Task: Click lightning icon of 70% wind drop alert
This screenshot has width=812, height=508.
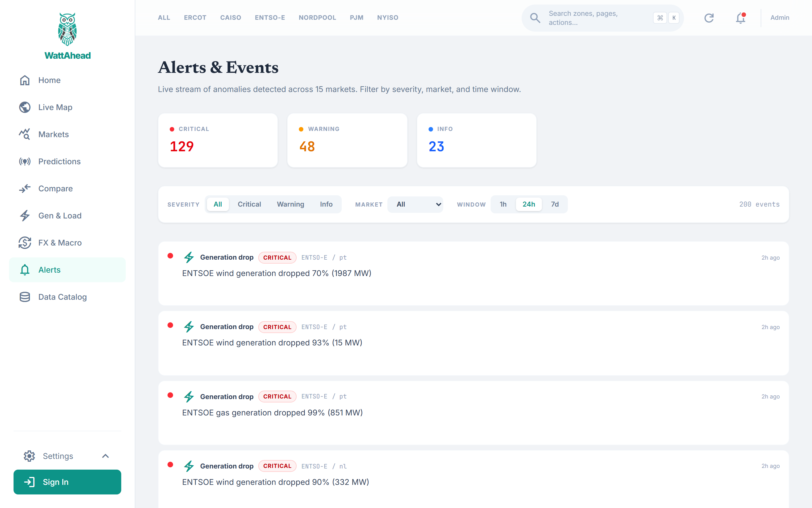Action: pyautogui.click(x=189, y=257)
